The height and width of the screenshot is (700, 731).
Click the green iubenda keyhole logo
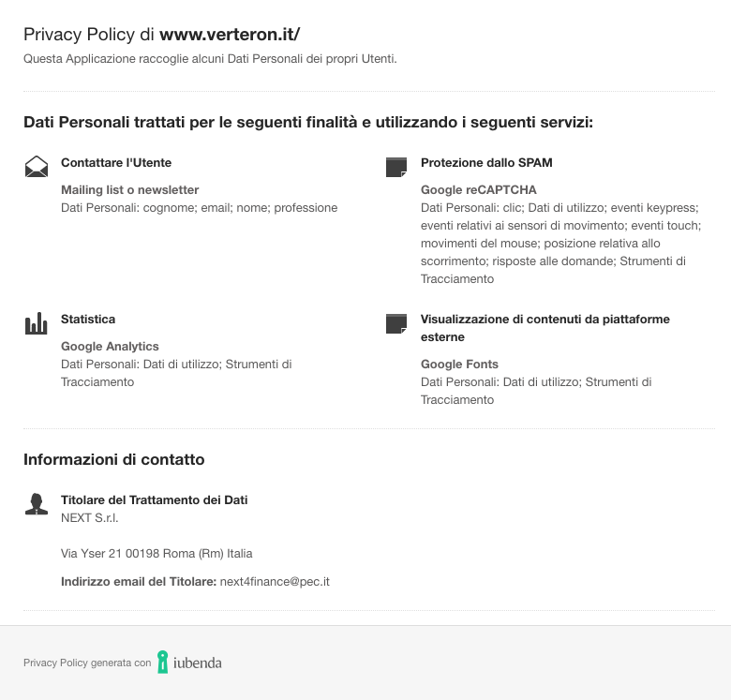[x=162, y=662]
